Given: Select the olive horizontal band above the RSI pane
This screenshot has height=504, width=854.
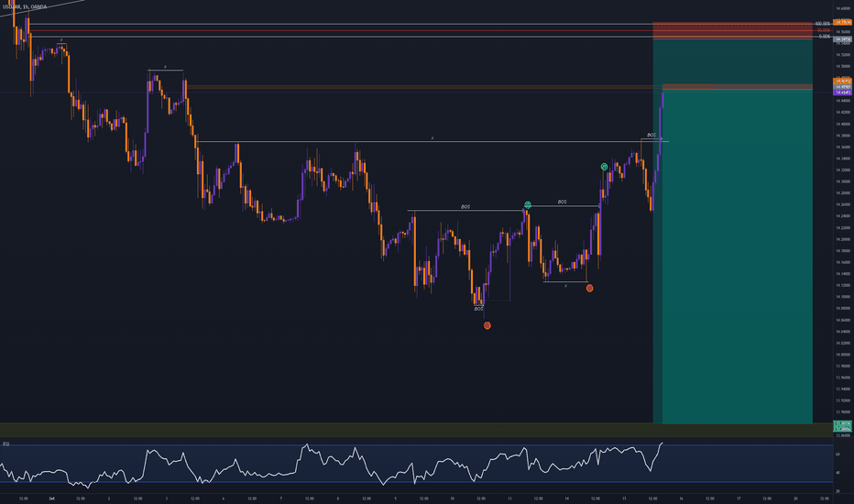Looking at the screenshot, I should 417,430.
